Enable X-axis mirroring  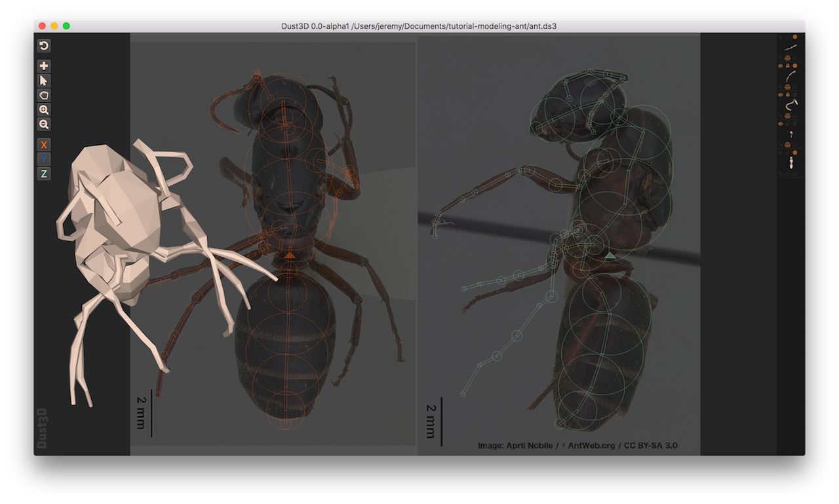click(43, 145)
